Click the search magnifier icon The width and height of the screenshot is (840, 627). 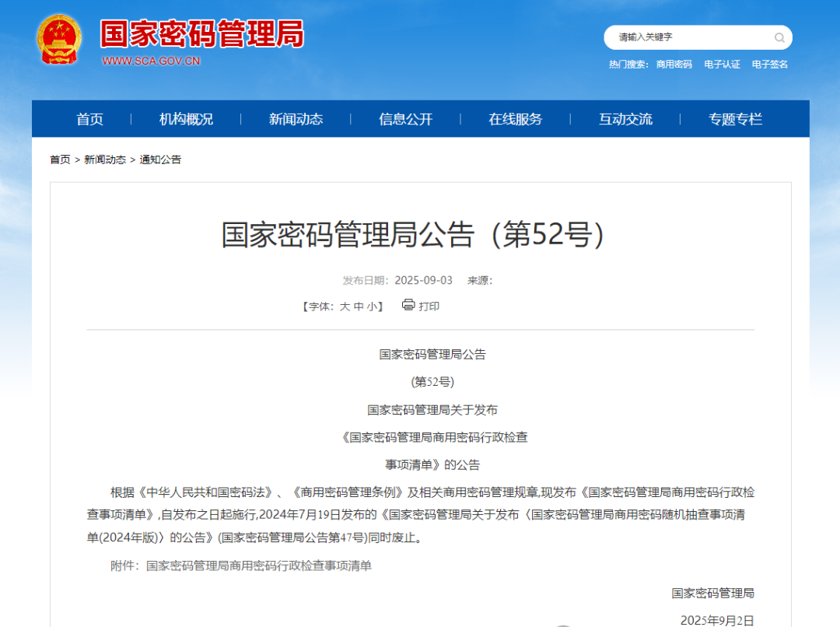click(779, 37)
